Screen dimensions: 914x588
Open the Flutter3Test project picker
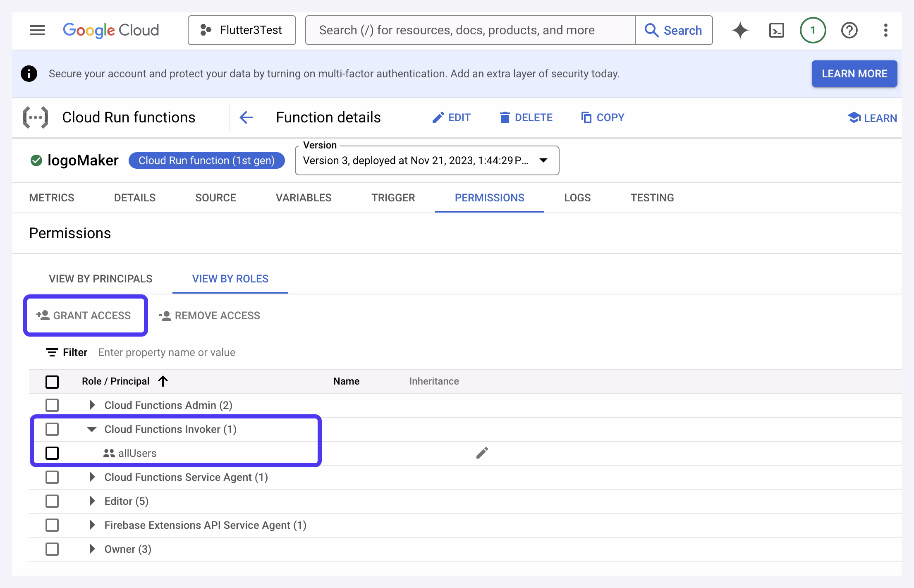[x=242, y=30]
